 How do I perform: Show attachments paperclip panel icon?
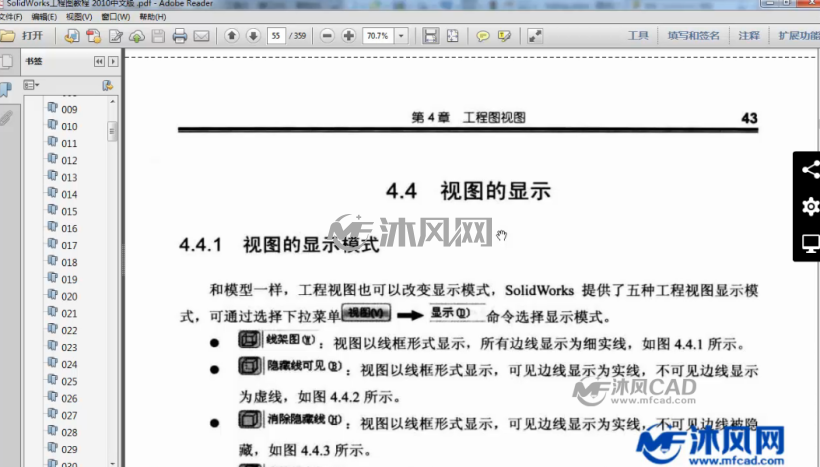point(6,118)
